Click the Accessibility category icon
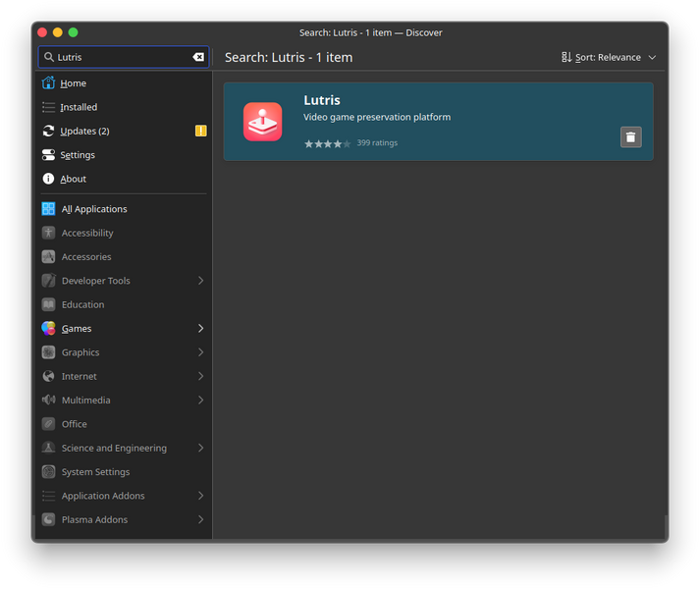The width and height of the screenshot is (700, 589). (48, 233)
